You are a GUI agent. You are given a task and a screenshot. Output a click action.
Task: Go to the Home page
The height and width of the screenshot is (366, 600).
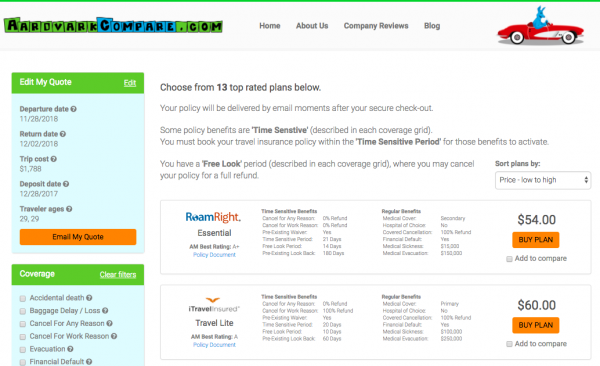(x=270, y=26)
